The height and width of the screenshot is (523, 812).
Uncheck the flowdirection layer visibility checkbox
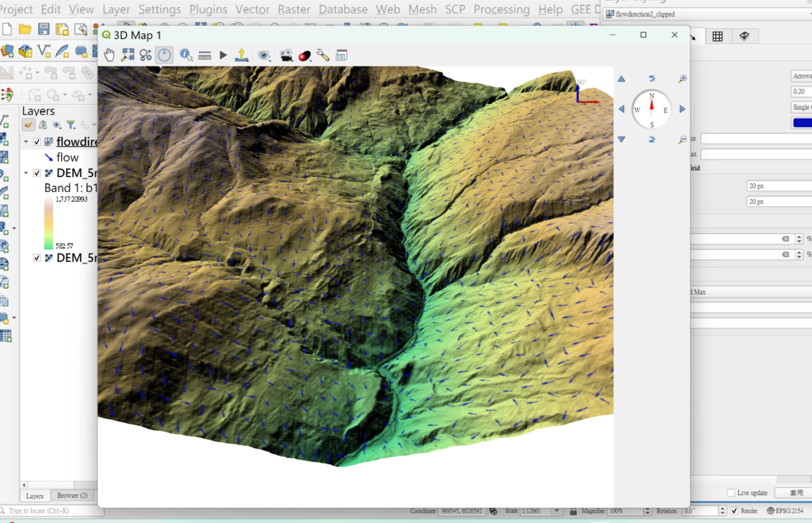pyautogui.click(x=37, y=142)
